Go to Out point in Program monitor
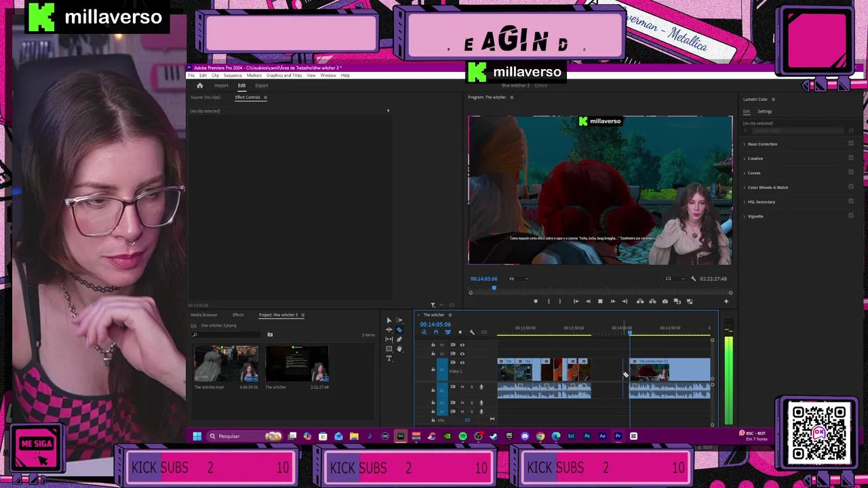Image resolution: width=868 pixels, height=488 pixels. [x=625, y=301]
